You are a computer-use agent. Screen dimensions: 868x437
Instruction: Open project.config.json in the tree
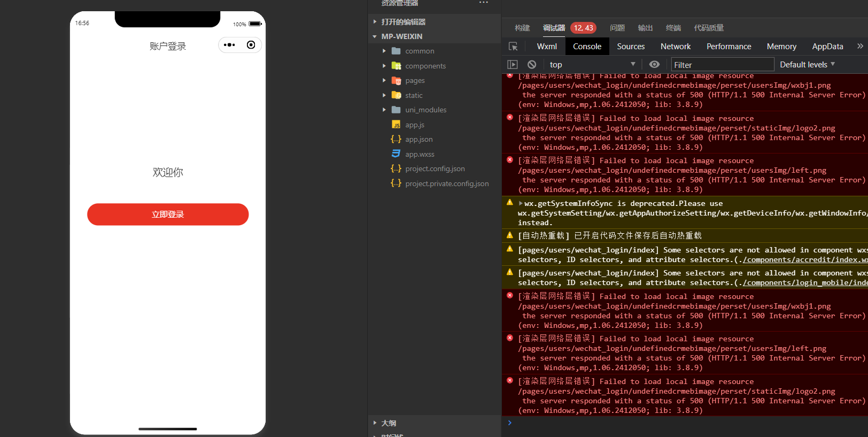434,168
